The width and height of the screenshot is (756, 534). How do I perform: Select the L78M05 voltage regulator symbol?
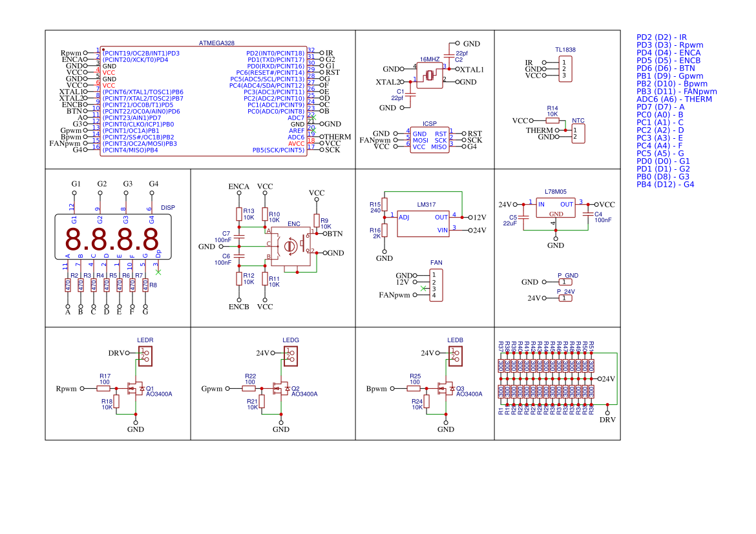point(556,208)
